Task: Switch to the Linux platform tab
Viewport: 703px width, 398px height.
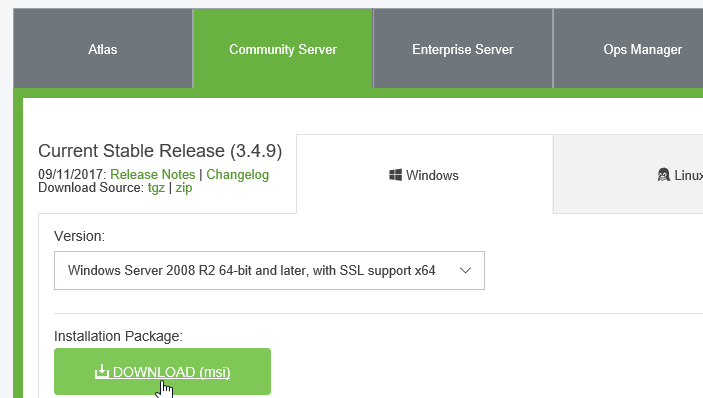Action: coord(628,174)
